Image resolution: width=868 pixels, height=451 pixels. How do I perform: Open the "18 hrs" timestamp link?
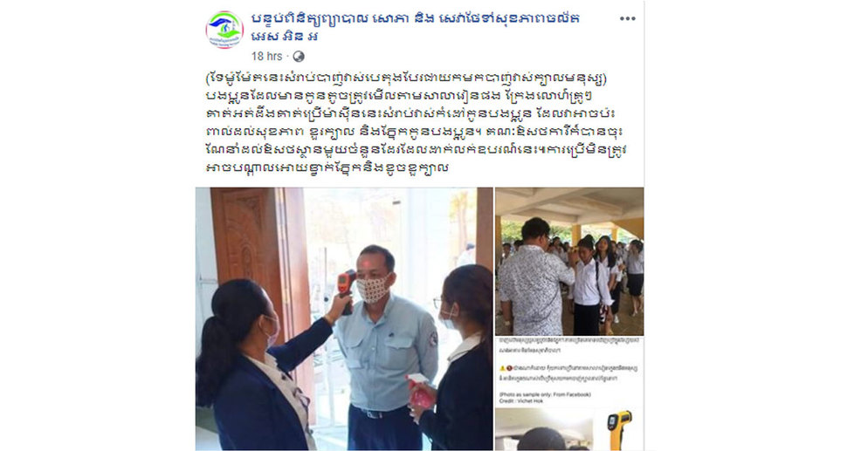[266, 57]
